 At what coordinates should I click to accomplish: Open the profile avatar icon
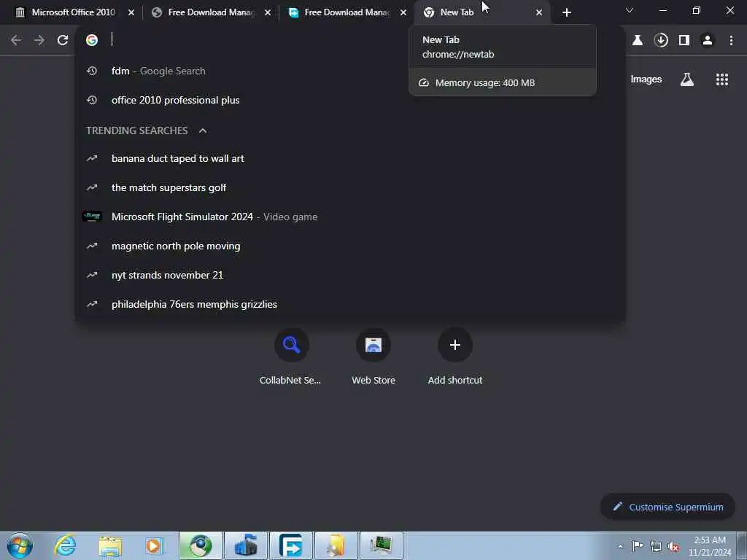[708, 40]
